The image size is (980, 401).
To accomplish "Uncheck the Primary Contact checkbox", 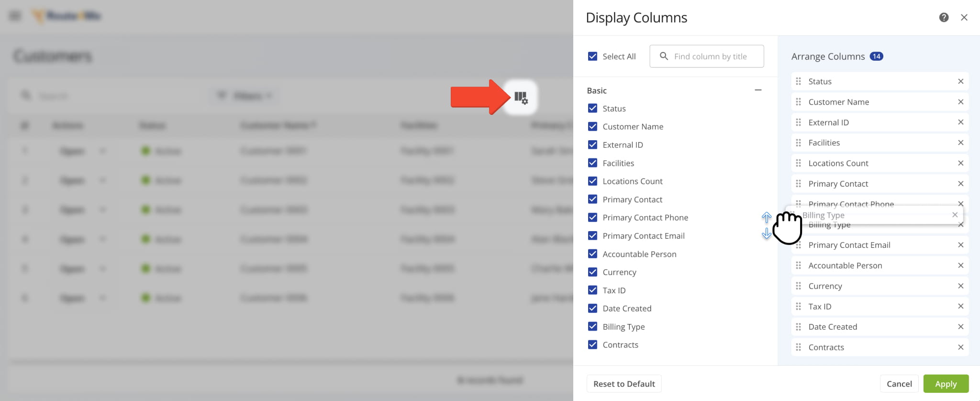I will [592, 199].
